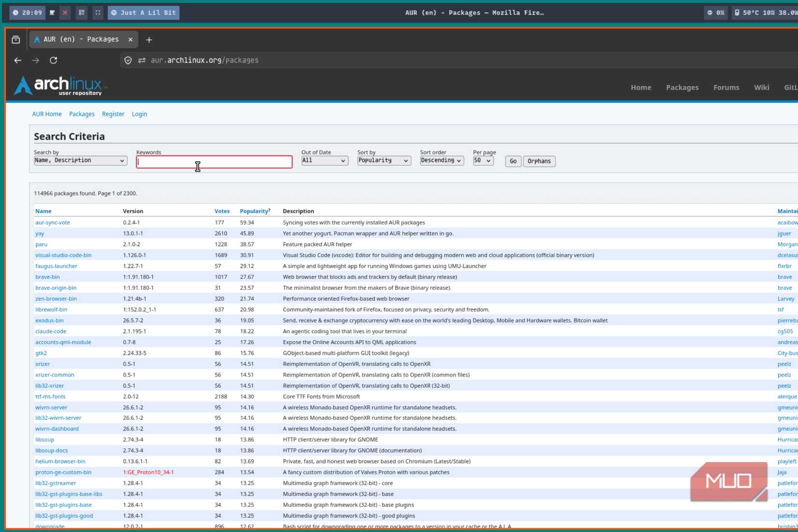The height and width of the screenshot is (532, 798).
Task: Click Forums in the top navigation
Action: pyautogui.click(x=726, y=88)
